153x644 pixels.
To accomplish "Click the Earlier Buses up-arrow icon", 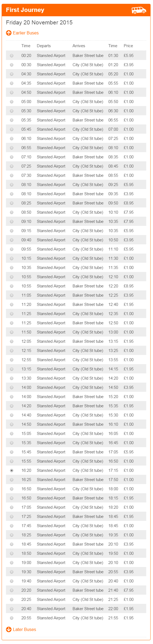I will pyautogui.click(x=9, y=33).
